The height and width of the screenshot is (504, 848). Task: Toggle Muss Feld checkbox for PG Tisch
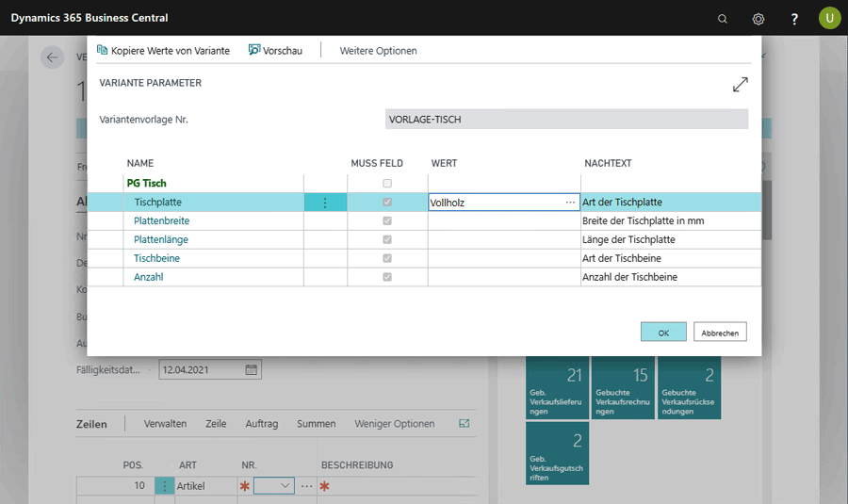click(x=387, y=184)
